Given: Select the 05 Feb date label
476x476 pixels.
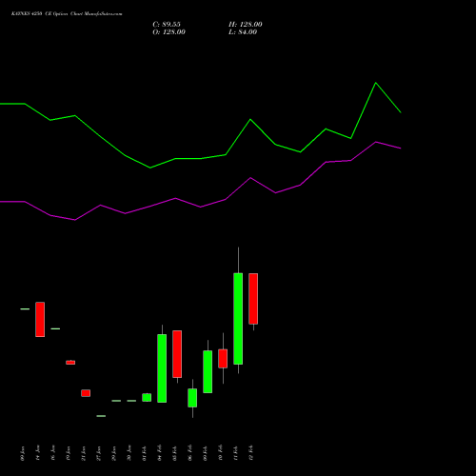Looking at the screenshot, I should [175, 453].
